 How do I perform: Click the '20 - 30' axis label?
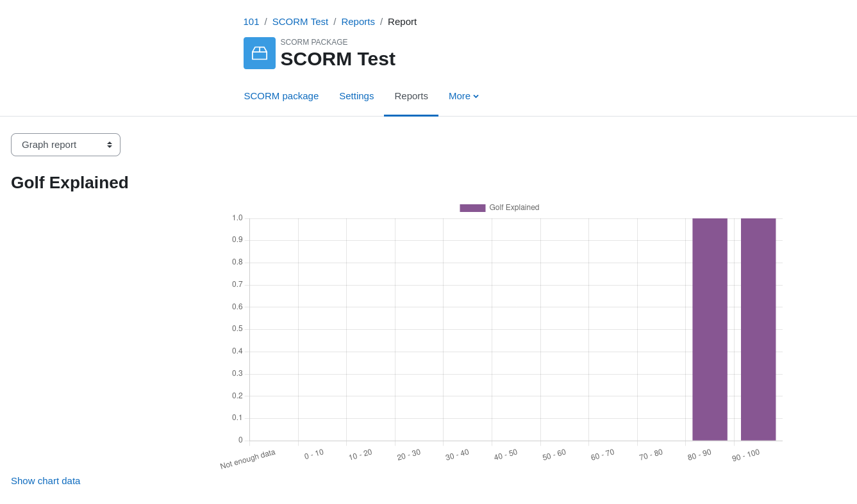408,455
